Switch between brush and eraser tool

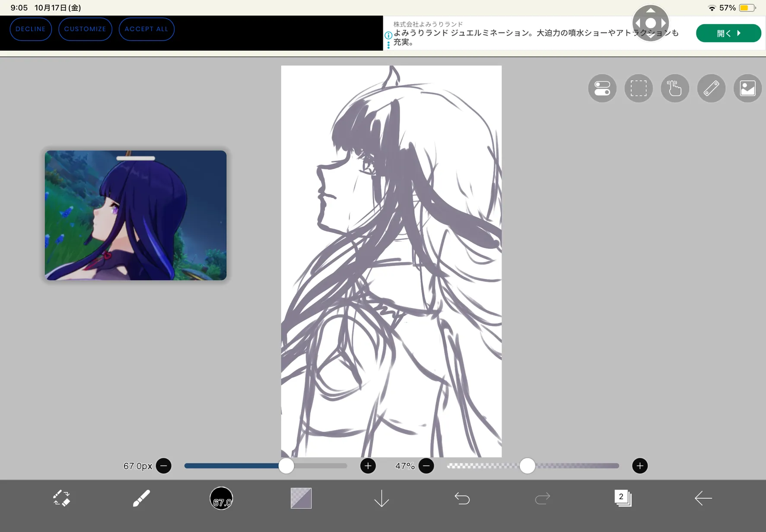click(61, 498)
